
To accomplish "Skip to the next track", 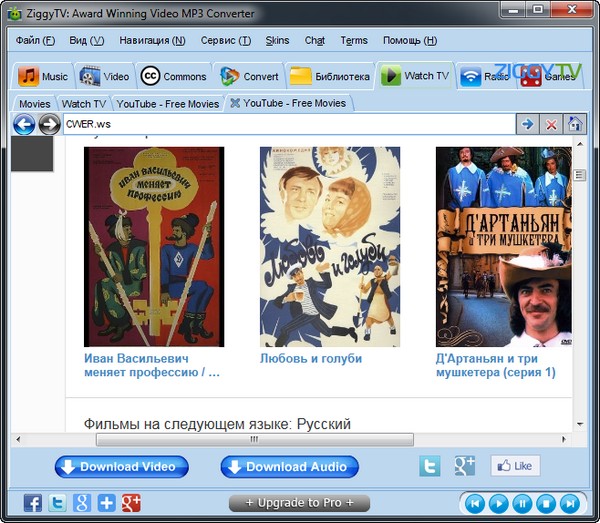I will [x=569, y=503].
